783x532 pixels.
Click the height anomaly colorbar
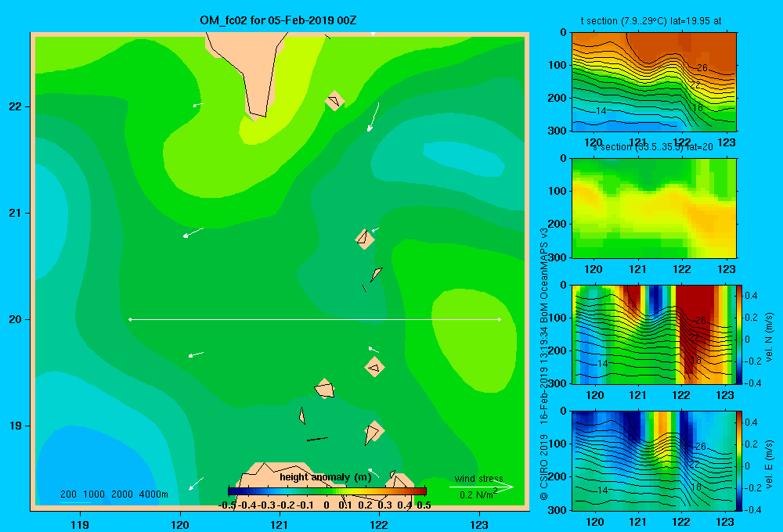(x=327, y=491)
